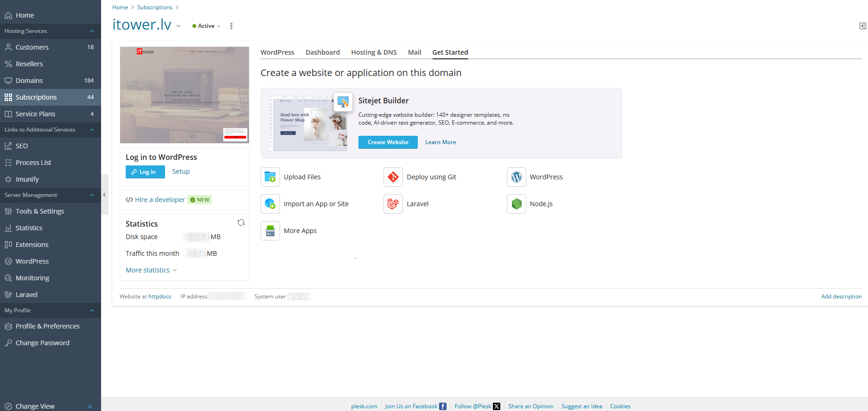Open Monitoring in sidebar
The image size is (868, 411).
50,278
